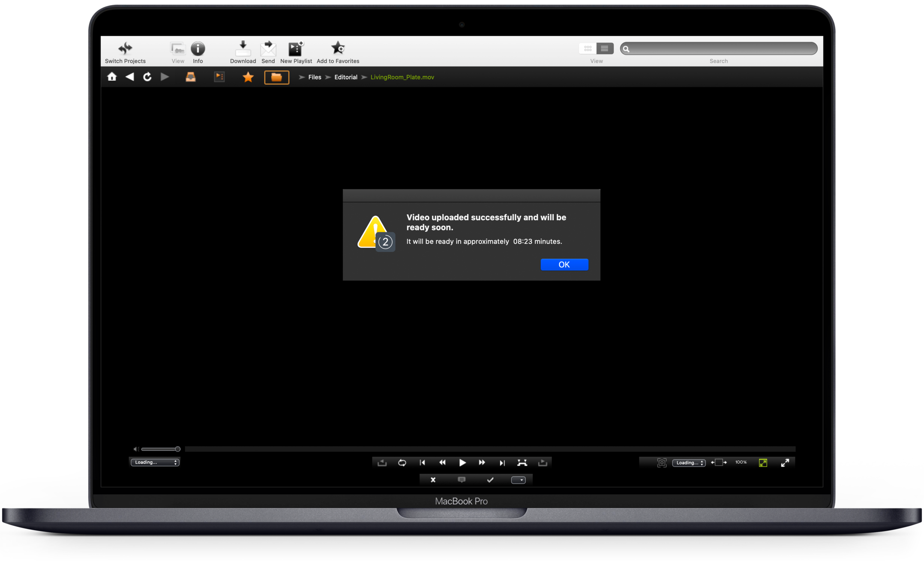
Task: Click the refresh arrow in navigation bar
Action: click(147, 77)
